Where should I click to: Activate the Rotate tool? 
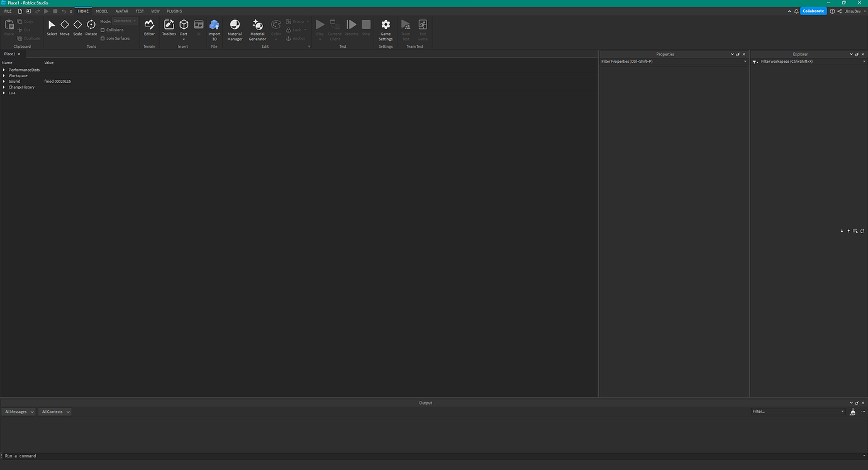pyautogui.click(x=91, y=28)
